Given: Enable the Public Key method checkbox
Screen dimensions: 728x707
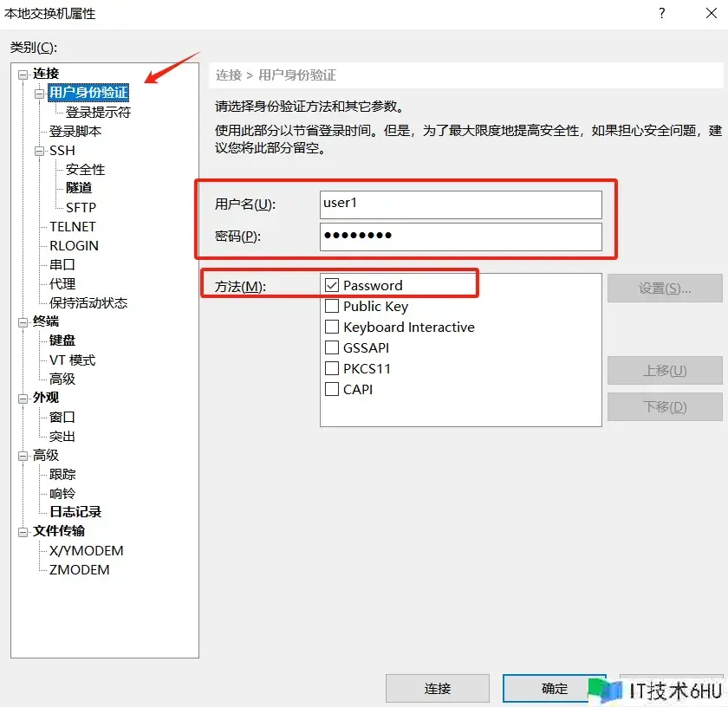Looking at the screenshot, I should [331, 306].
